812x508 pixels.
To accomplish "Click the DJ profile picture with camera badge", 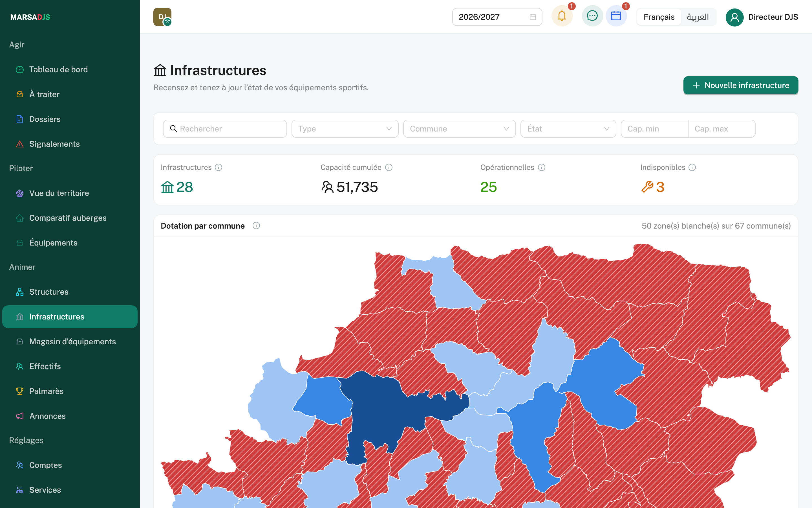I will pyautogui.click(x=162, y=17).
